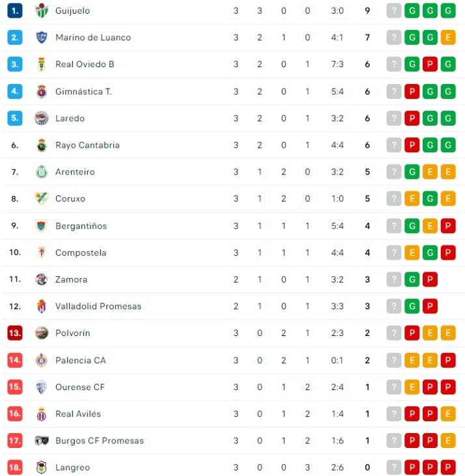Screen dimensions: 465x476
Task: Click the Guijuelo club crest icon
Action: (42, 11)
